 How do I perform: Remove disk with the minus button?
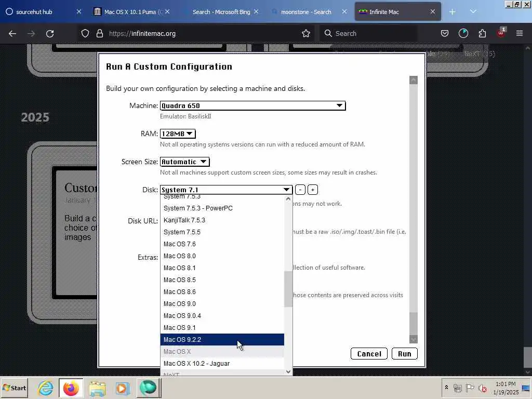click(300, 190)
